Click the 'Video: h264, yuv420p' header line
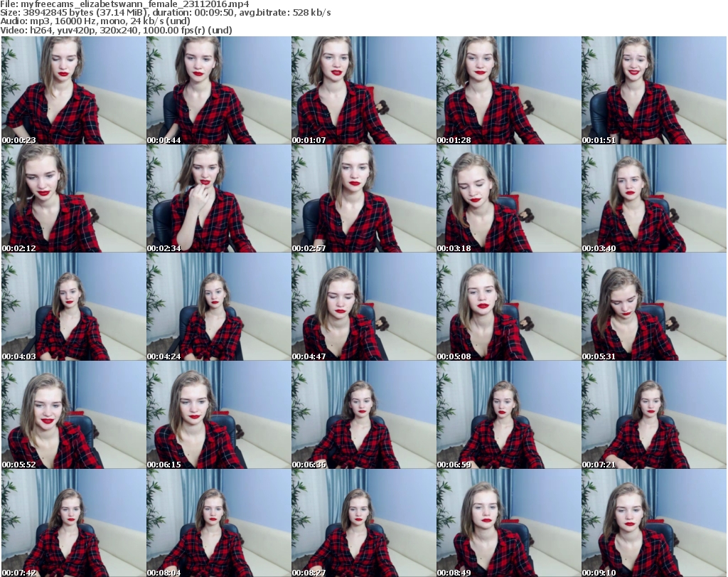Image resolution: width=728 pixels, height=577 pixels. (116, 30)
